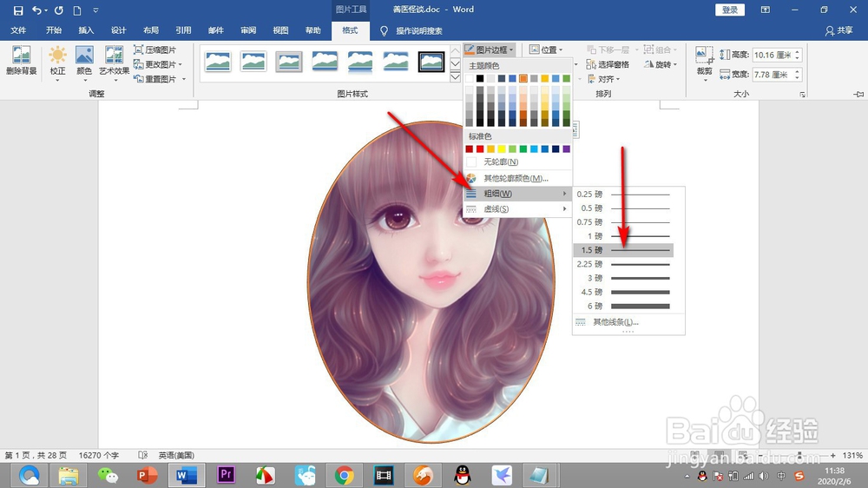
Task: Create a new document from quick access toolbar
Action: (77, 10)
